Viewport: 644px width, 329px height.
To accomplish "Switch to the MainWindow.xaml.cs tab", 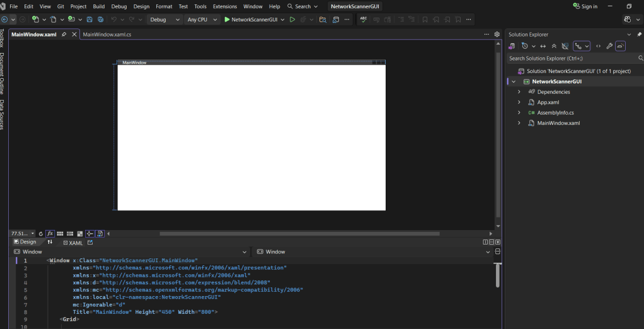I will pos(106,35).
